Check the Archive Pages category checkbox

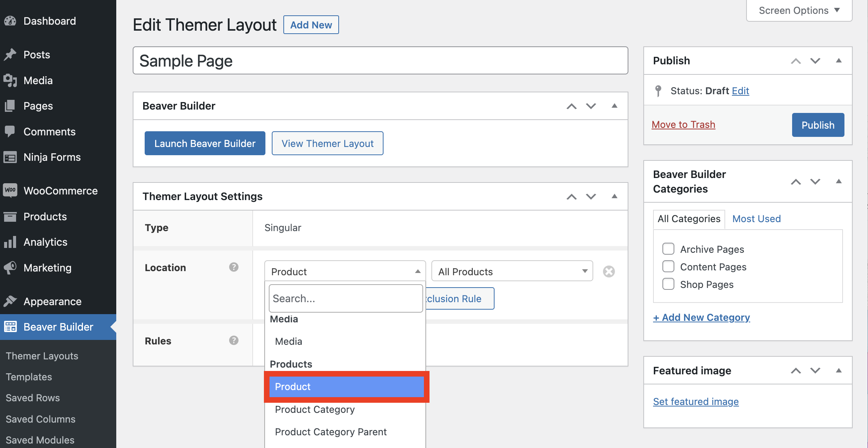pos(668,249)
